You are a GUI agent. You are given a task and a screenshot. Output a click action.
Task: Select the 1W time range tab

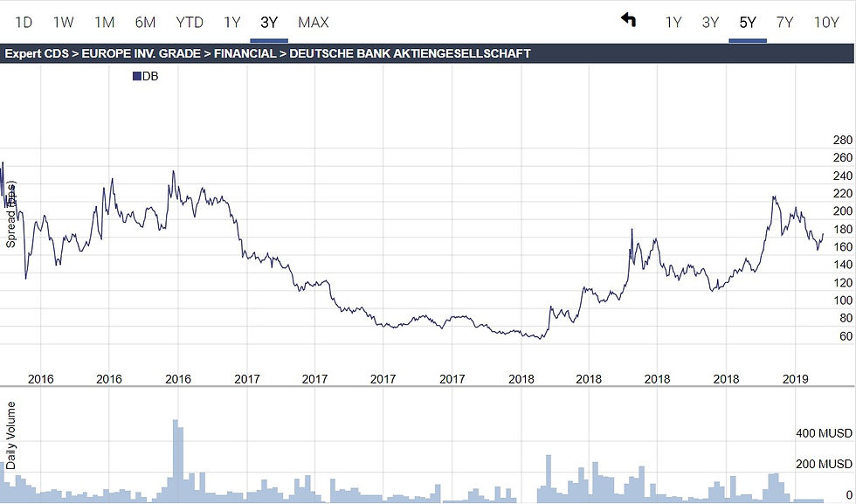point(63,23)
